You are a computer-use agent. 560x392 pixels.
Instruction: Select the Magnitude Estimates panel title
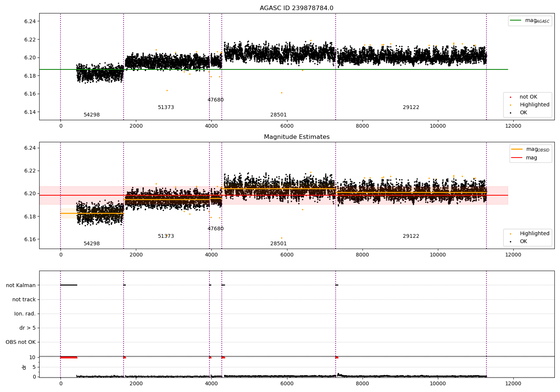click(296, 137)
